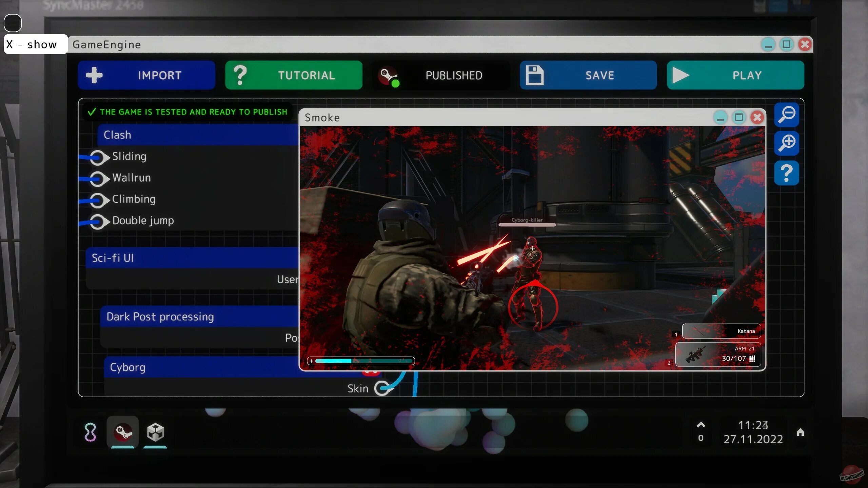Screen dimensions: 868x488
Task: Click the TUTORIAL help icon
Action: [240, 75]
